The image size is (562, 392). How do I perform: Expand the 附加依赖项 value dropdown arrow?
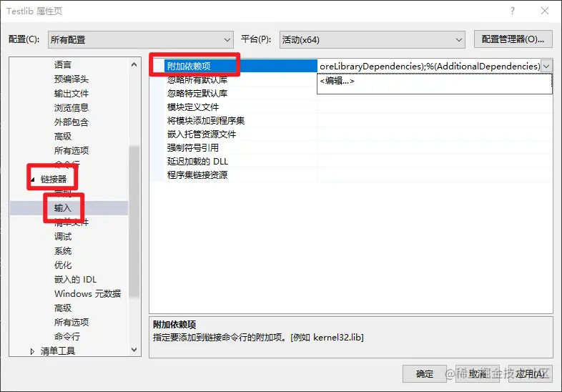point(546,67)
